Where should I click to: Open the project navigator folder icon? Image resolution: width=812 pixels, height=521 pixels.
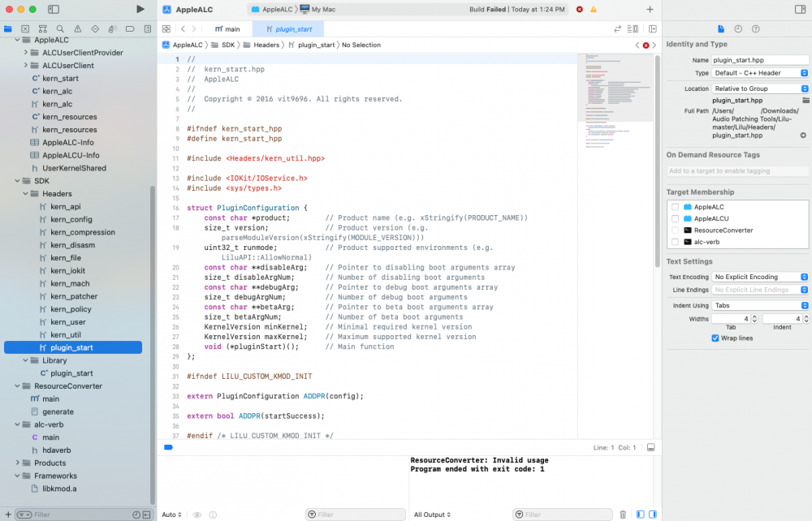point(8,29)
